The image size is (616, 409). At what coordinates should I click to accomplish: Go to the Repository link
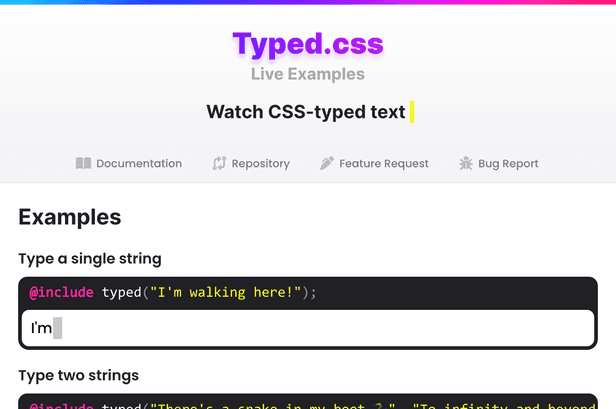coord(260,163)
